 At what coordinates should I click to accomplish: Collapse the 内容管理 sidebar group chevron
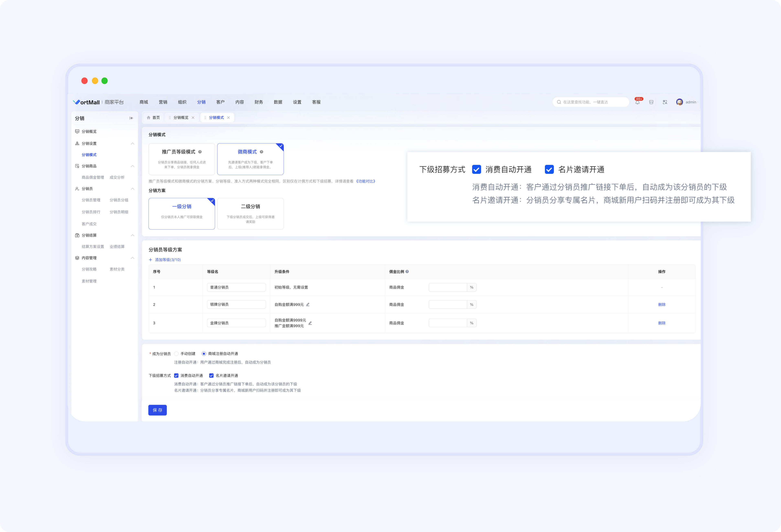pyautogui.click(x=132, y=258)
